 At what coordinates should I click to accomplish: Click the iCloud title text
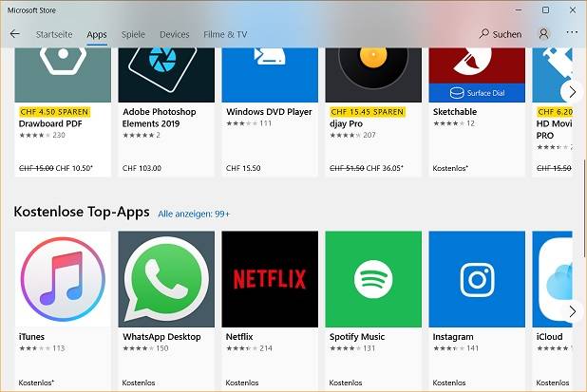549,337
